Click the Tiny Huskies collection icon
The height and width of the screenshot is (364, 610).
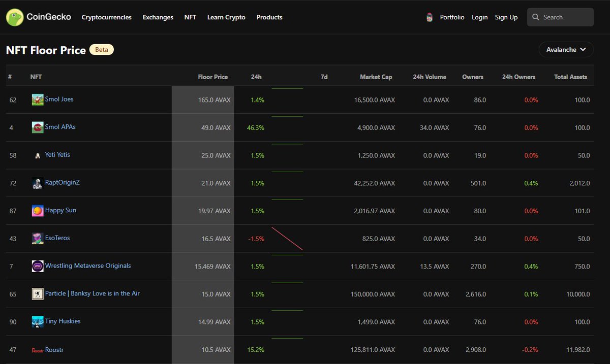tap(38, 321)
